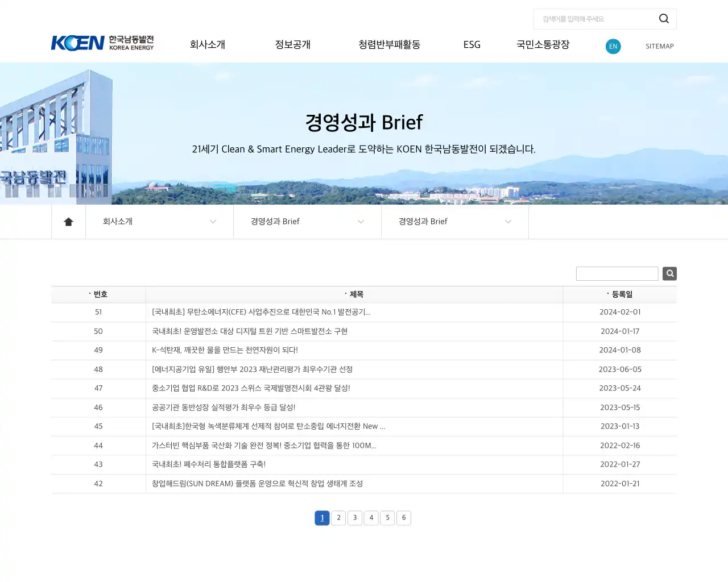Click the SITEMAP link
Image resolution: width=728 pixels, height=582 pixels.
tap(659, 46)
